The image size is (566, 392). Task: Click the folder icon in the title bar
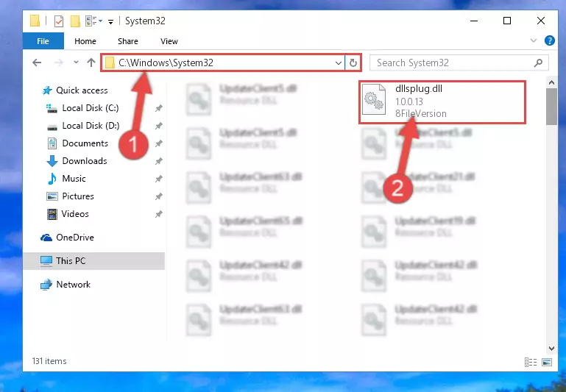[35, 21]
